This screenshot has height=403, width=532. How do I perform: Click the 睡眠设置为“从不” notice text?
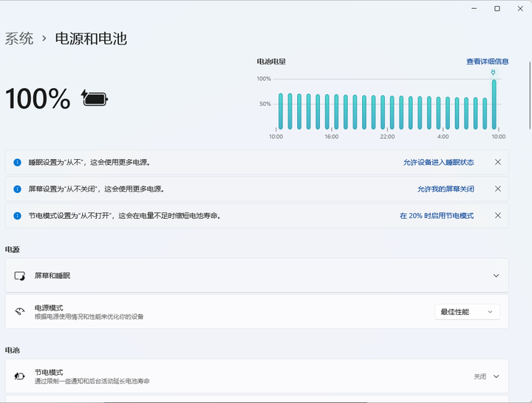click(x=89, y=162)
